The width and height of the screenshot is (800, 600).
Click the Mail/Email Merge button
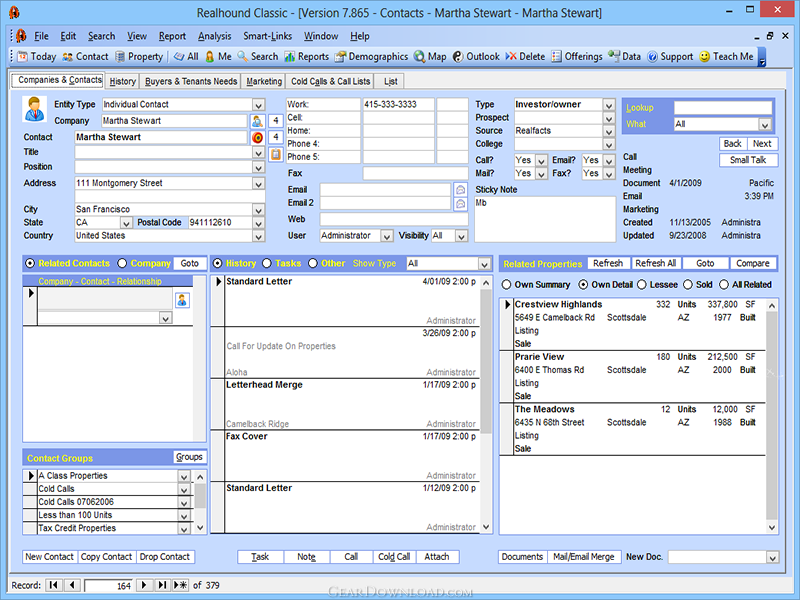tap(584, 557)
